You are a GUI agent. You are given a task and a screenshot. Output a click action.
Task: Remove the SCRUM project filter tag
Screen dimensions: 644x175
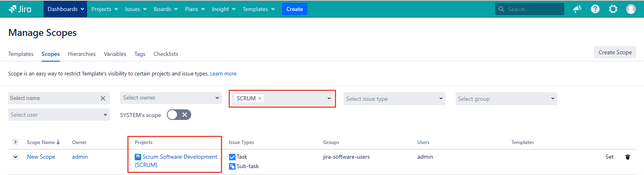click(x=260, y=98)
